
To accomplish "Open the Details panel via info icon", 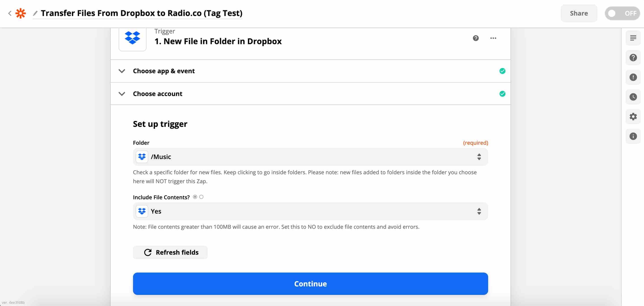I will pos(633,136).
